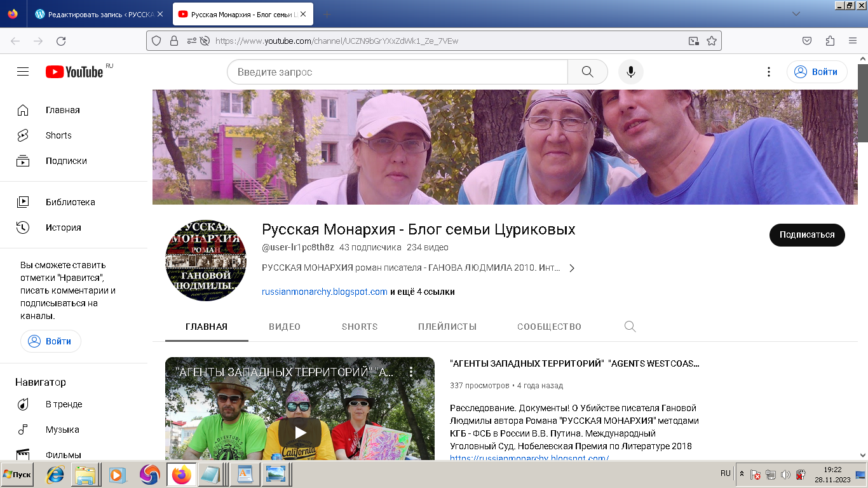Image resolution: width=868 pixels, height=488 pixels.
Task: Open Shorts in the sidebar
Action: coord(58,135)
